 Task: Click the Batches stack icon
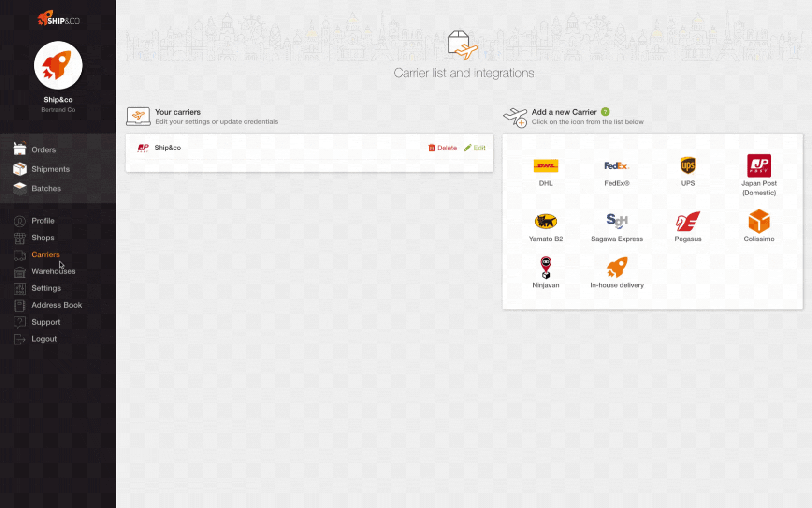20,188
